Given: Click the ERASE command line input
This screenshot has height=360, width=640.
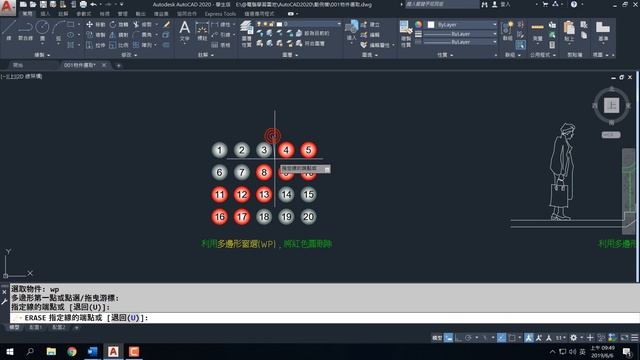Looking at the screenshot, I should pyautogui.click(x=325, y=318).
